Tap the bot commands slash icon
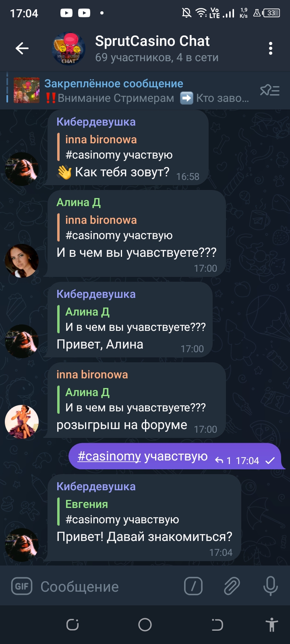 (x=193, y=586)
